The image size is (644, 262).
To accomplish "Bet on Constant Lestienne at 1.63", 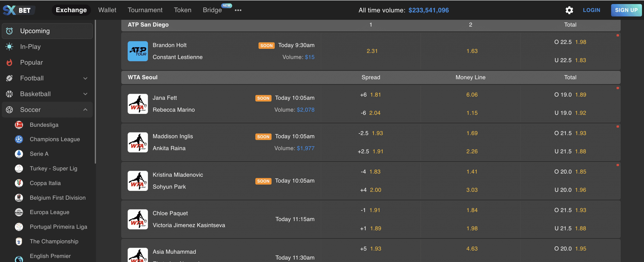I will click(472, 51).
